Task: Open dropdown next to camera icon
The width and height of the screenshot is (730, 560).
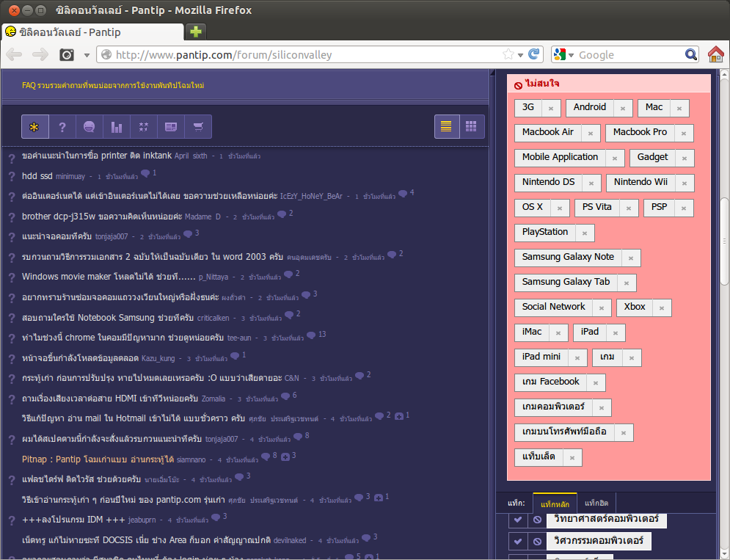Action: pyautogui.click(x=87, y=55)
